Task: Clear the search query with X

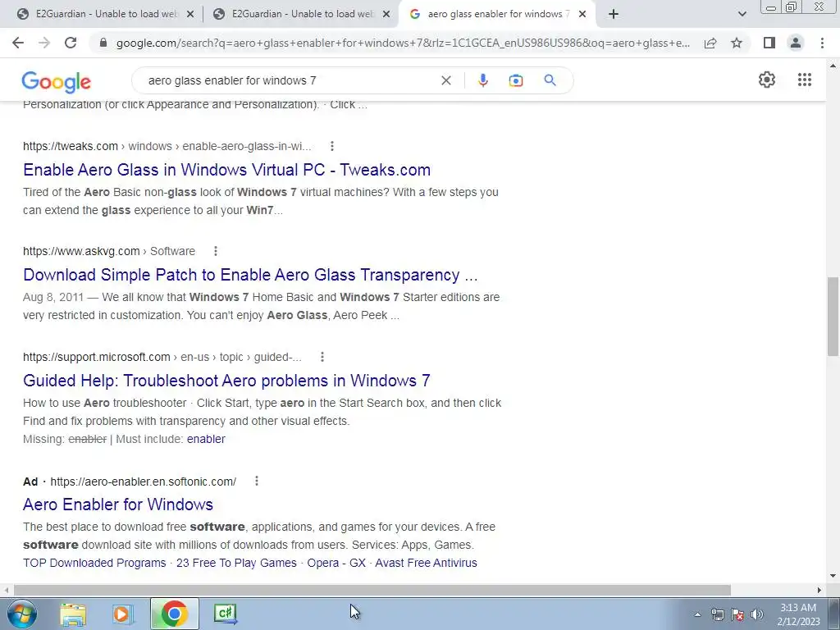Action: click(x=445, y=80)
